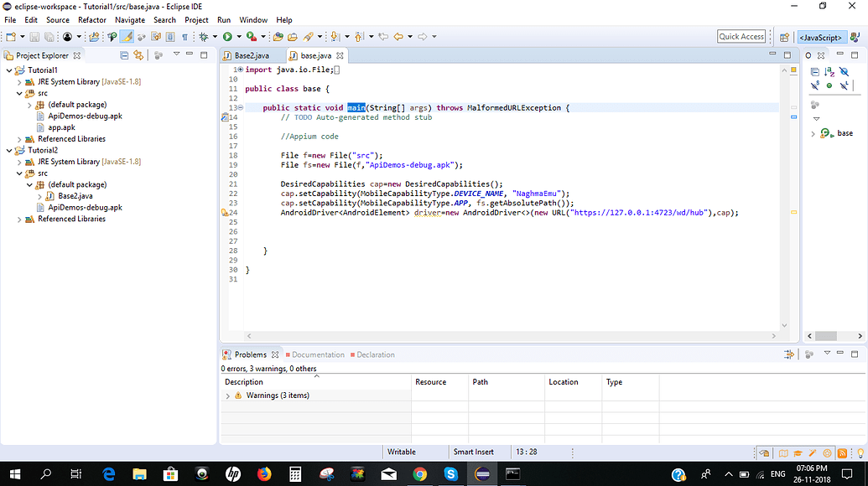
Task: Open Eclipse from the Windows taskbar
Action: 481,474
